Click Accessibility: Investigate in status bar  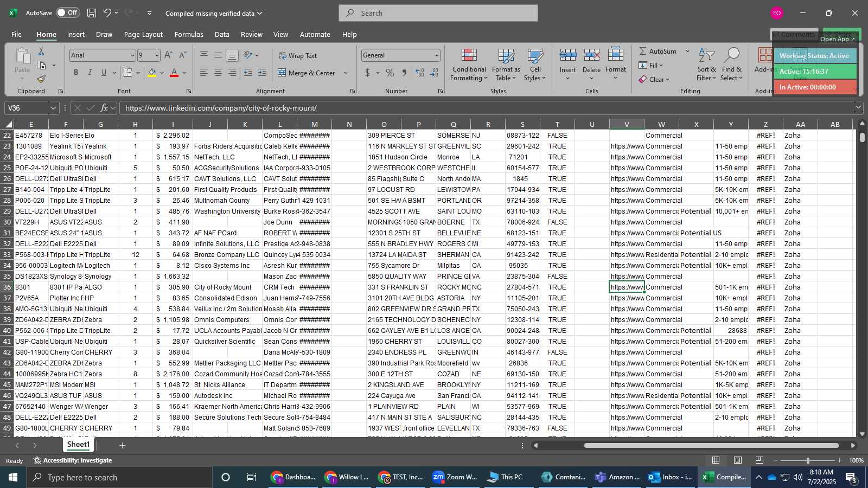(x=72, y=460)
